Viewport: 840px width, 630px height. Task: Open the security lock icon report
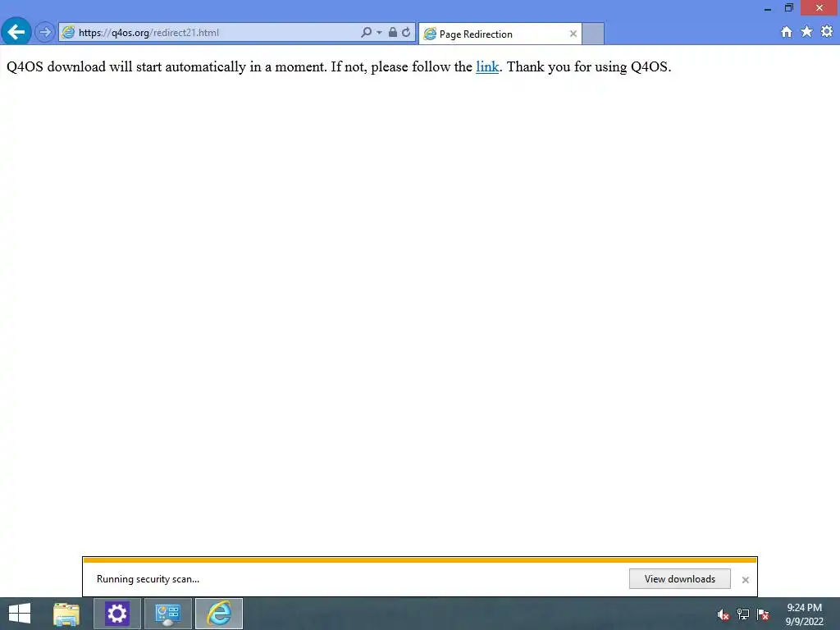click(393, 32)
